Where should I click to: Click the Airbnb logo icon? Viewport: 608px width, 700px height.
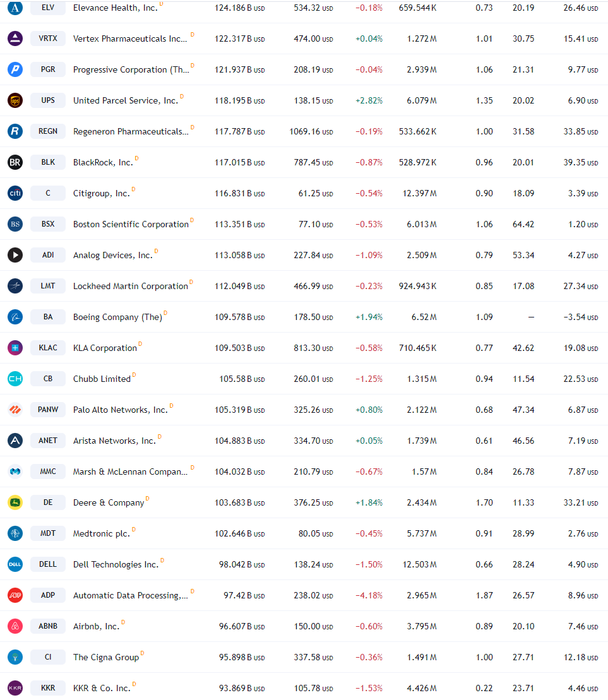coord(15,626)
